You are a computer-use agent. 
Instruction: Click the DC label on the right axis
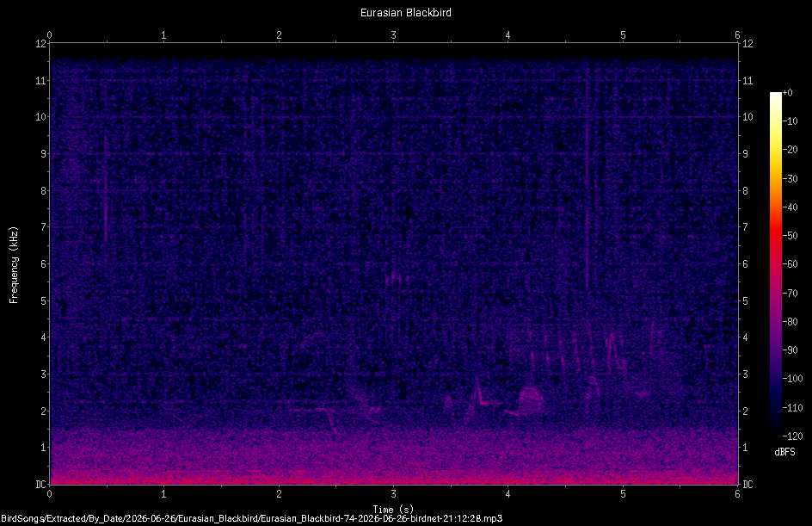tap(747, 485)
